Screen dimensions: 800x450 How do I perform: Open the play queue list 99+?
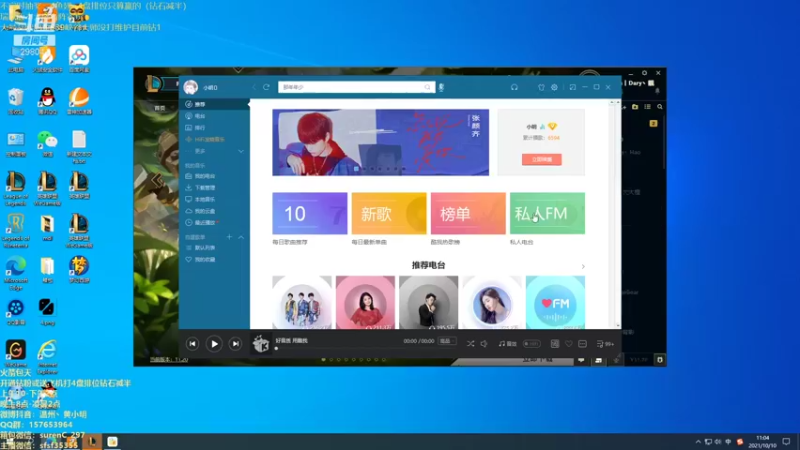(605, 344)
